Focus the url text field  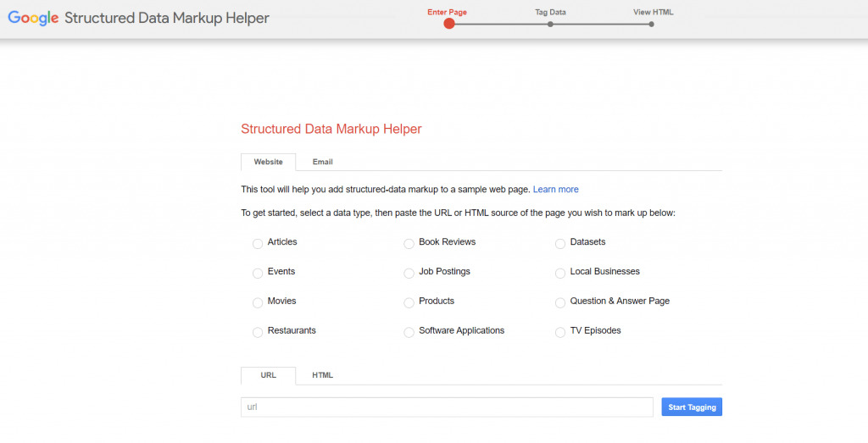tap(447, 407)
